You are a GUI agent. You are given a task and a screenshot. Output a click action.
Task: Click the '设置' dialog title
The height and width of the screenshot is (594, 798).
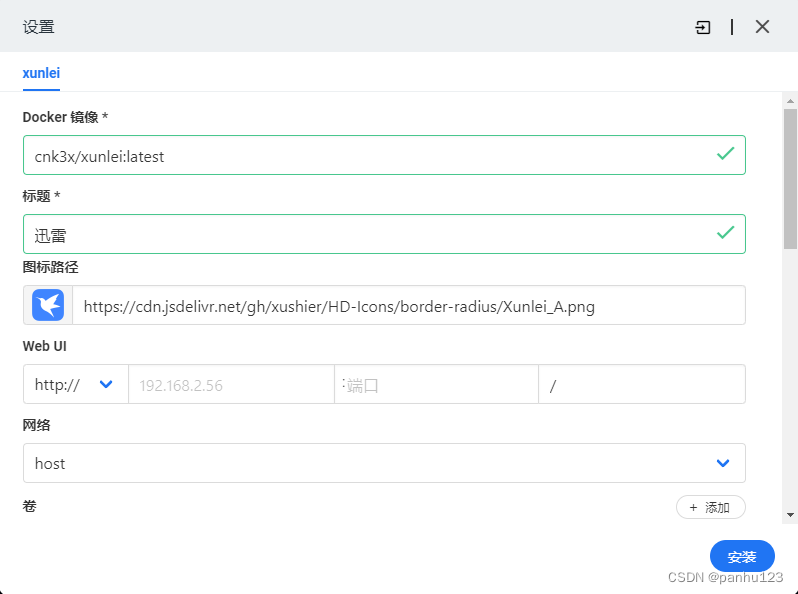(39, 27)
